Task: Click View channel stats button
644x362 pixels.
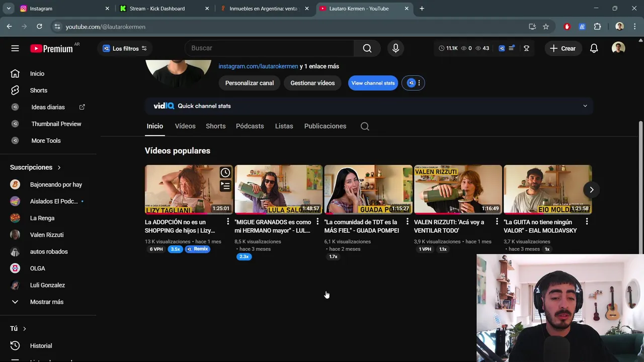Action: pos(373,83)
